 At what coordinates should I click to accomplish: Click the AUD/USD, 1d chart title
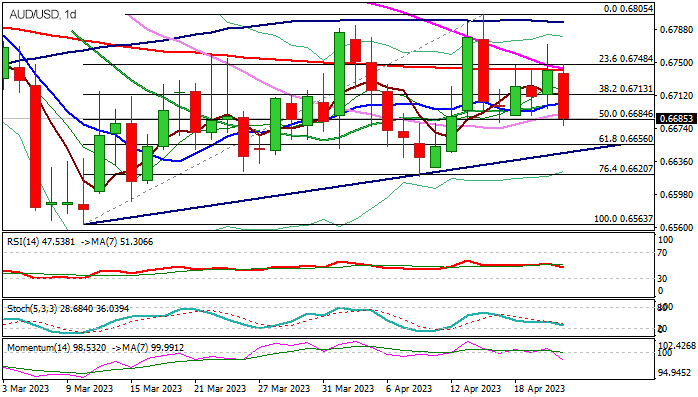click(x=43, y=15)
